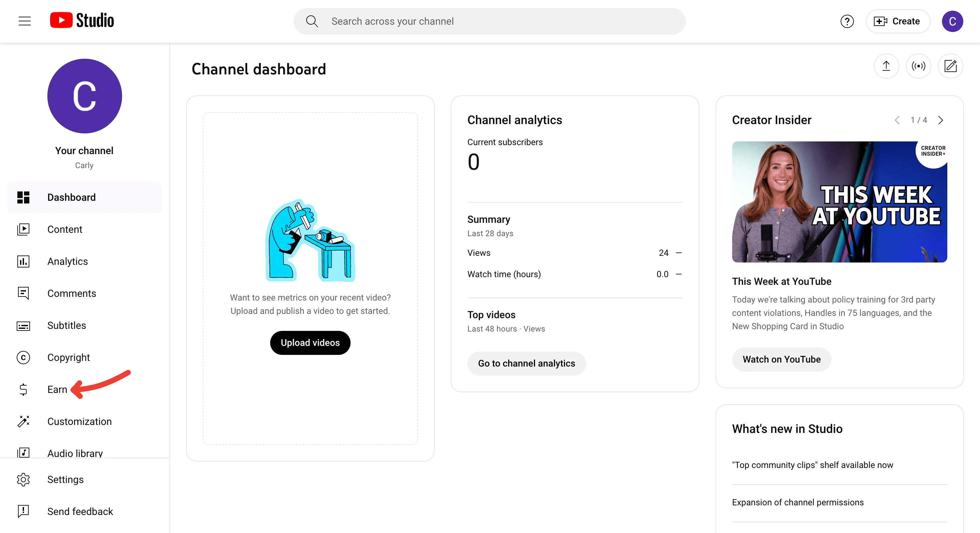Click the Settings gear icon
The height and width of the screenshot is (533, 980).
[x=23, y=479]
